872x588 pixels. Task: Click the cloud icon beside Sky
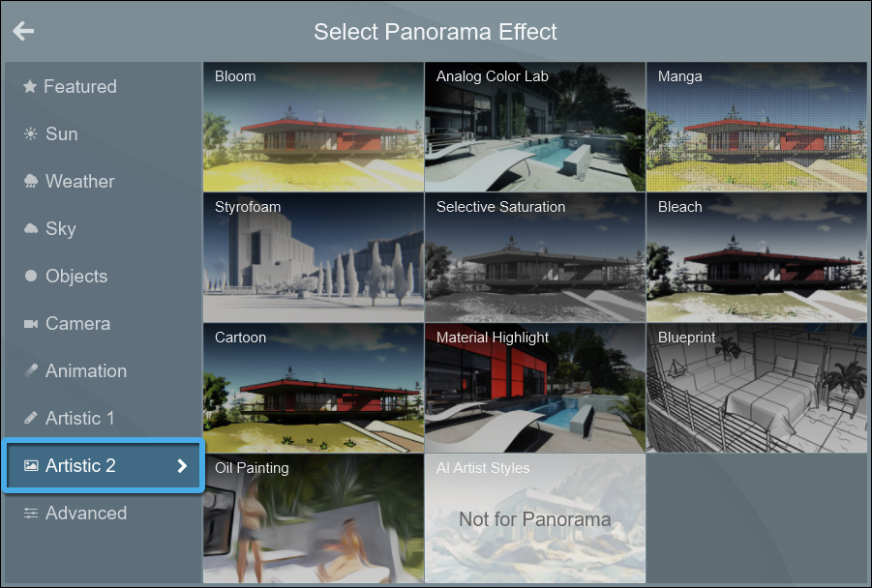coord(31,228)
